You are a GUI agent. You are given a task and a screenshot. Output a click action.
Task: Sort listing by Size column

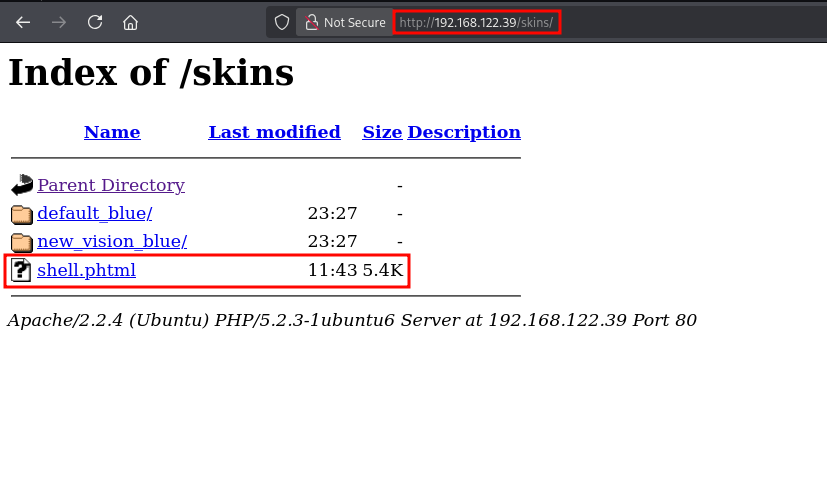point(382,132)
